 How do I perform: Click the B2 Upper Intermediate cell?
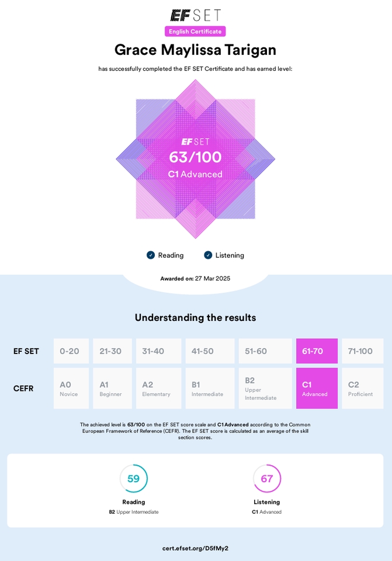[x=265, y=388]
